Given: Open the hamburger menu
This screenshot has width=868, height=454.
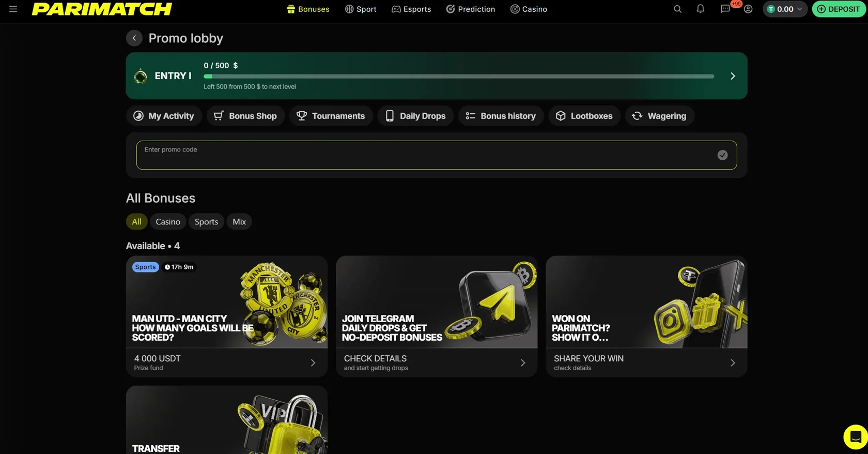Looking at the screenshot, I should (x=13, y=9).
